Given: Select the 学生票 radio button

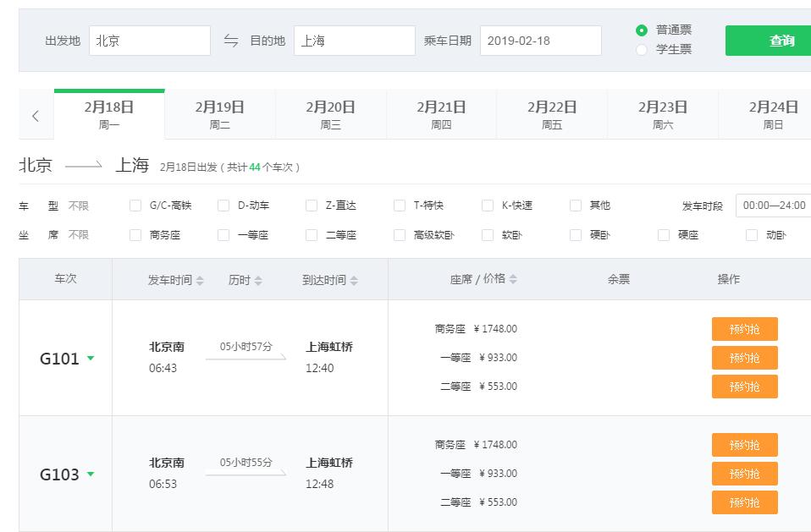Looking at the screenshot, I should 642,50.
